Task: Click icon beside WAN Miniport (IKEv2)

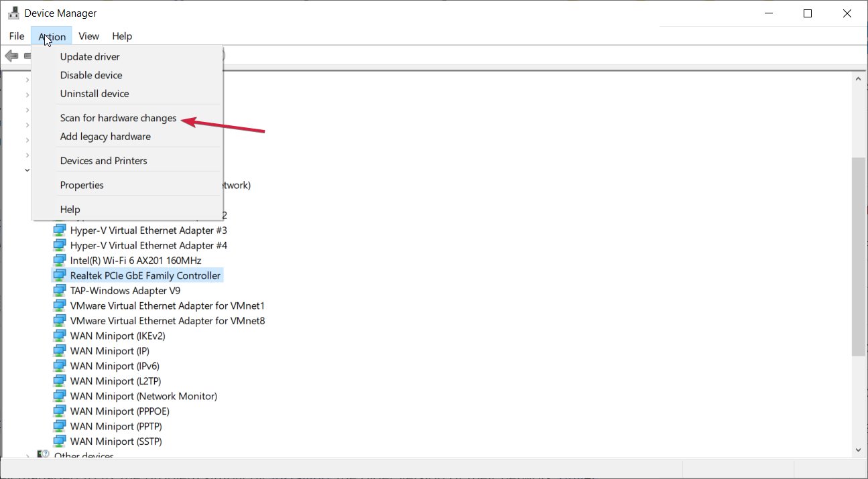Action: coord(60,336)
